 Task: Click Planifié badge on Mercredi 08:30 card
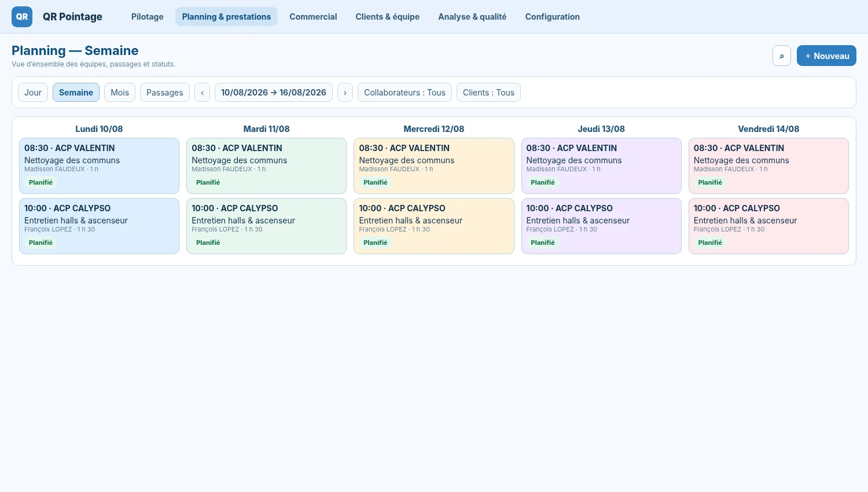pyautogui.click(x=376, y=182)
